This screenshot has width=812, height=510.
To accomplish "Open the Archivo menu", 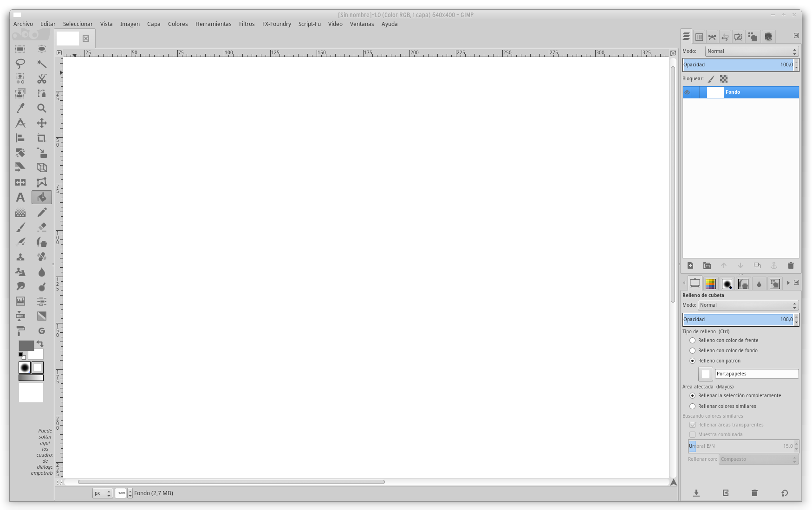I will click(x=23, y=24).
